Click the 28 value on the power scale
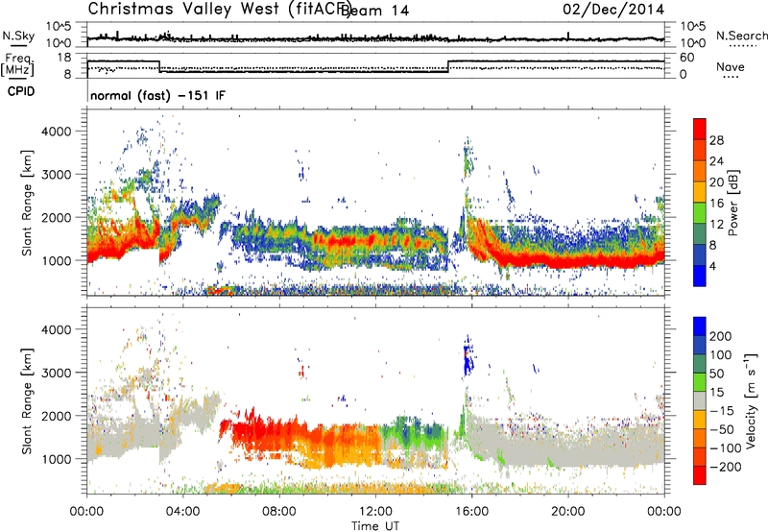Viewport: 768px width, 532px height. point(716,140)
